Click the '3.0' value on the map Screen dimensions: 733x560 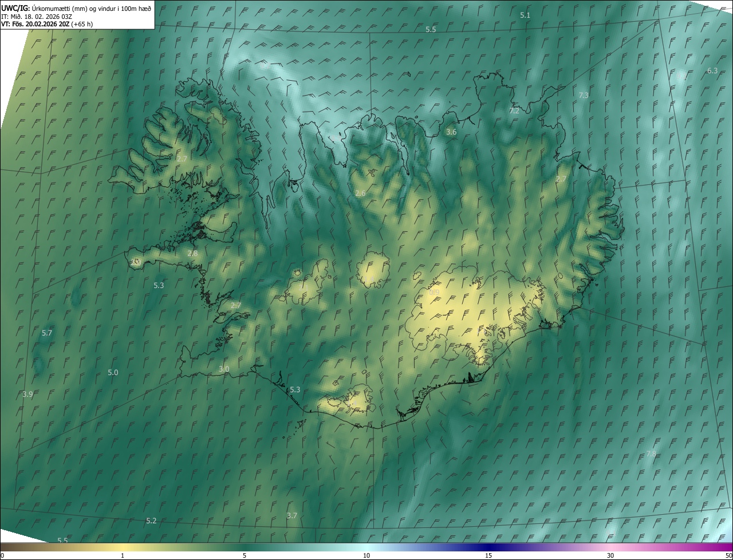224,369
